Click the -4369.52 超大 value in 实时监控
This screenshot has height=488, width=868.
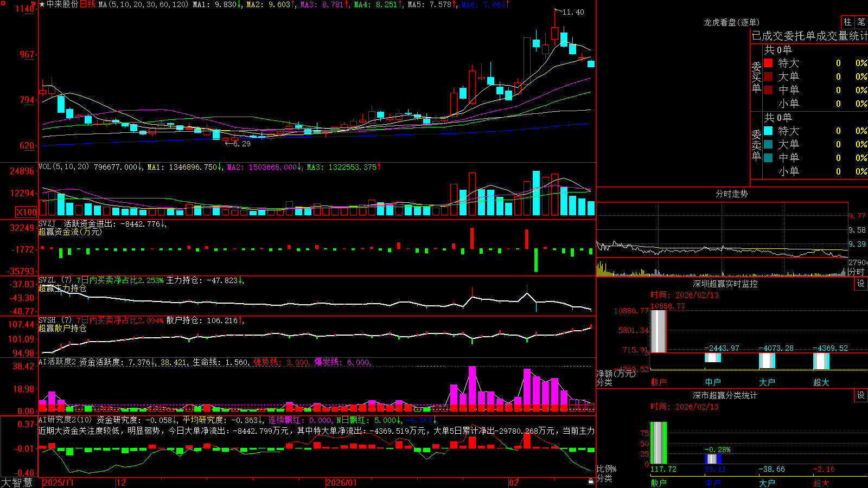click(x=830, y=348)
